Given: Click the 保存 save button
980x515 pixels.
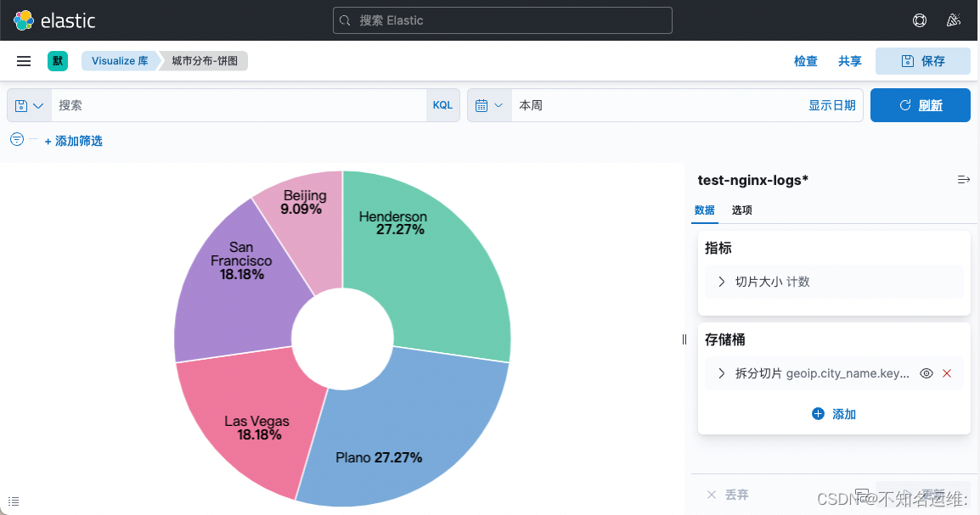Looking at the screenshot, I should point(923,60).
